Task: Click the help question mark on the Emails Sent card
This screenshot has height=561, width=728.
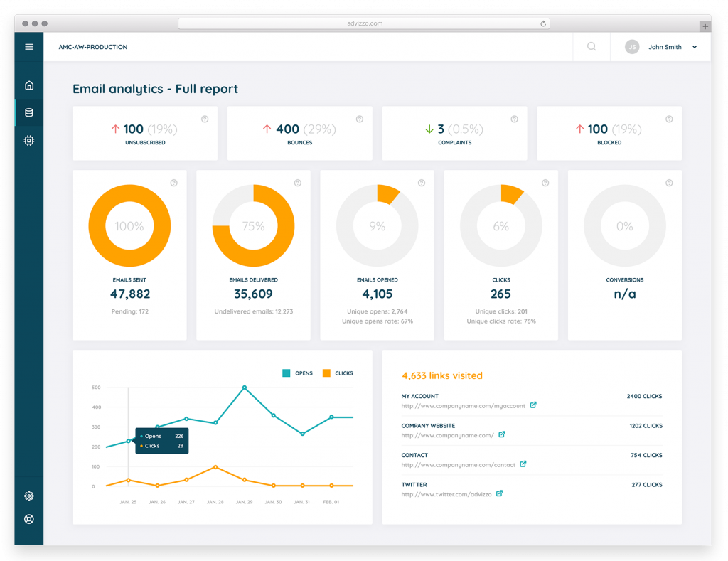Action: click(174, 183)
